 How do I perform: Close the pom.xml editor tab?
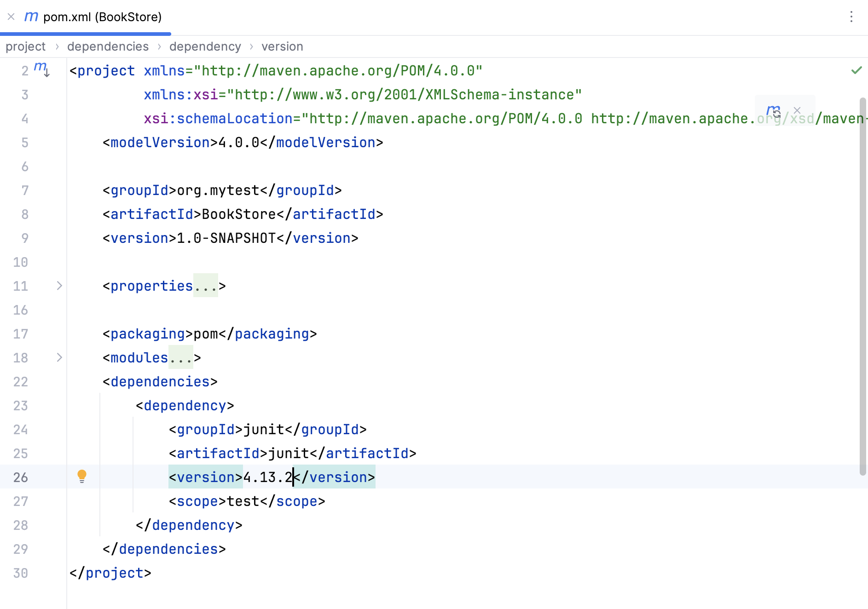[x=11, y=17]
